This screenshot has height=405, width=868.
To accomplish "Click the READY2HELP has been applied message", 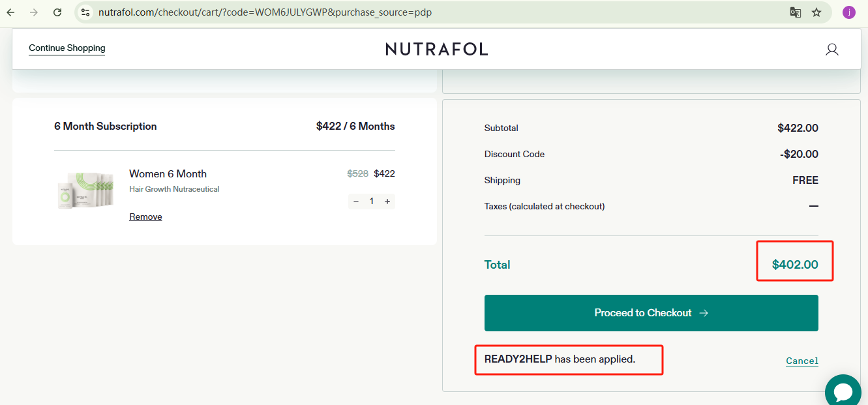I will coord(560,359).
